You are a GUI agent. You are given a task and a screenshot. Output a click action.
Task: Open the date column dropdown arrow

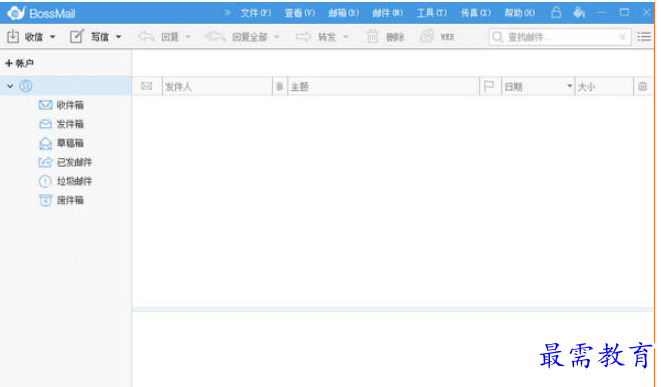570,86
